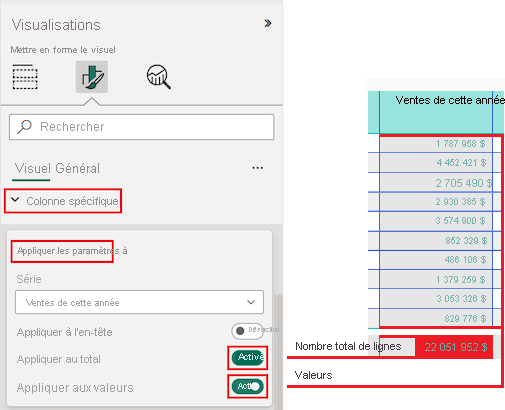The image size is (505, 410).
Task: Switch to the Général tab
Action: tap(78, 168)
